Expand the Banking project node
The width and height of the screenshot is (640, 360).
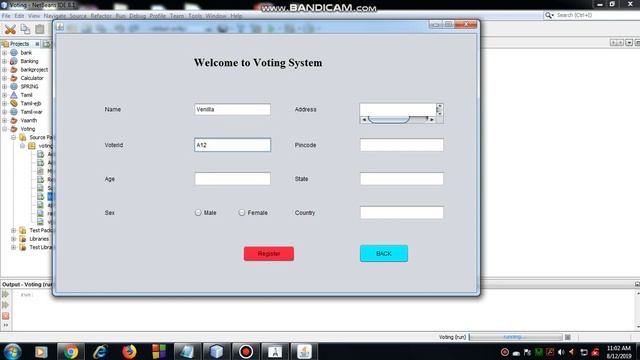click(x=4, y=61)
